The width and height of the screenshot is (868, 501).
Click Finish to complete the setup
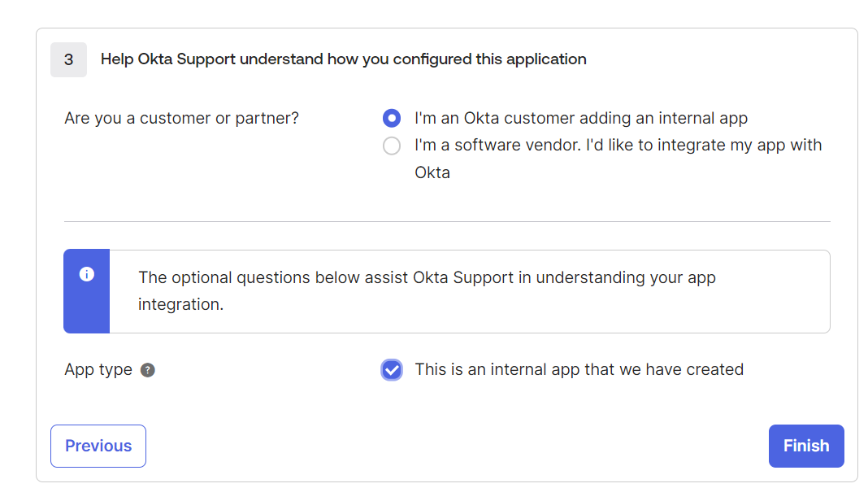coord(806,447)
